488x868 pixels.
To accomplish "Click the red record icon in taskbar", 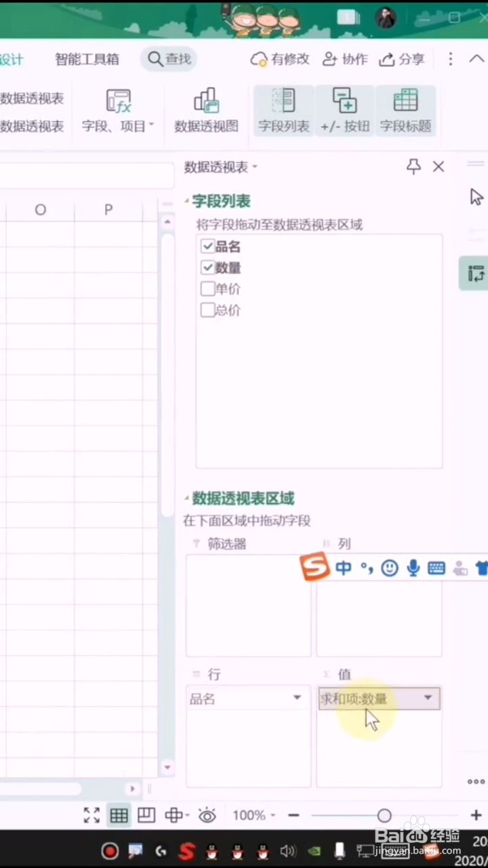I will [x=110, y=851].
